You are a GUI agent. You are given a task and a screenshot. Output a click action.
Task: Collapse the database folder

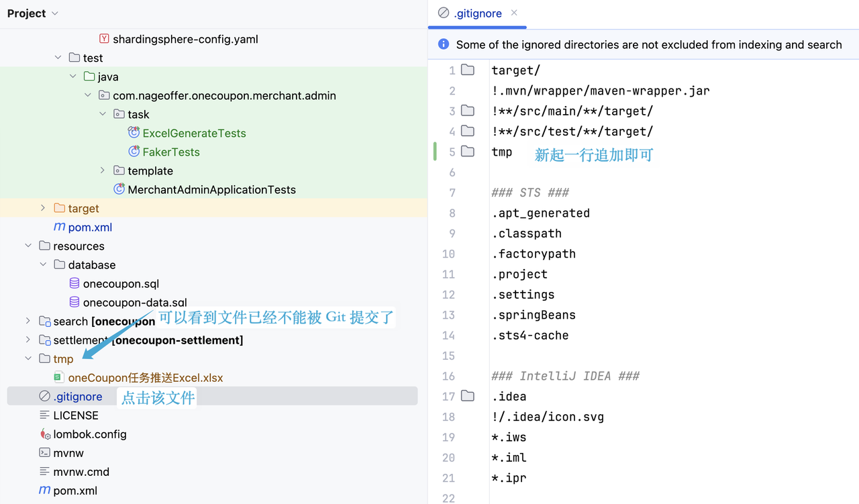(x=43, y=264)
